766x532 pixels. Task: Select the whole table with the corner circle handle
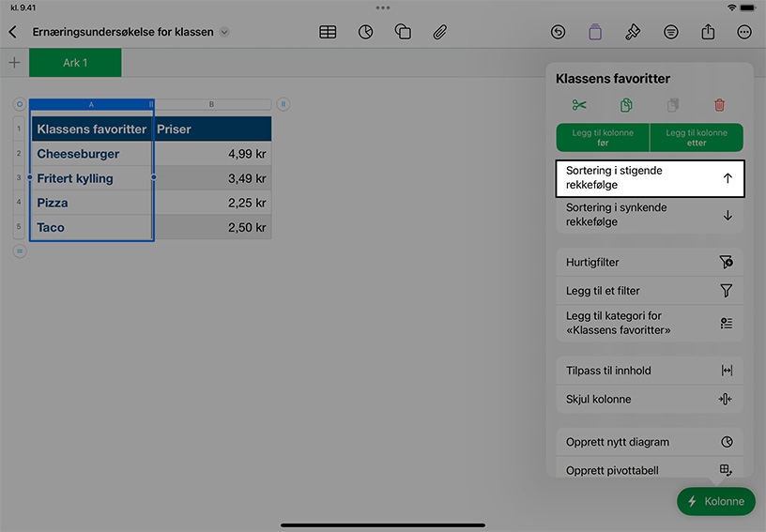pos(20,104)
